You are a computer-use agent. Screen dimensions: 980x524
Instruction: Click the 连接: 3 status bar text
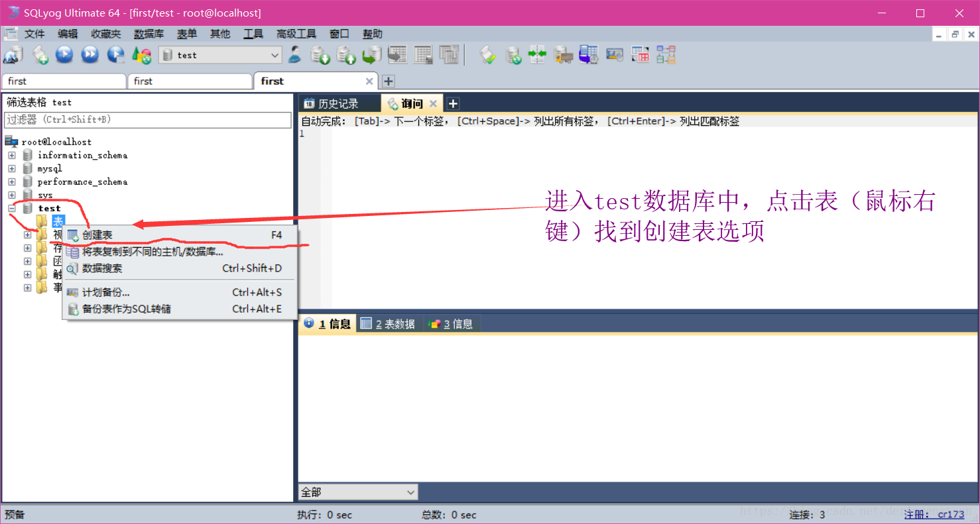(807, 515)
